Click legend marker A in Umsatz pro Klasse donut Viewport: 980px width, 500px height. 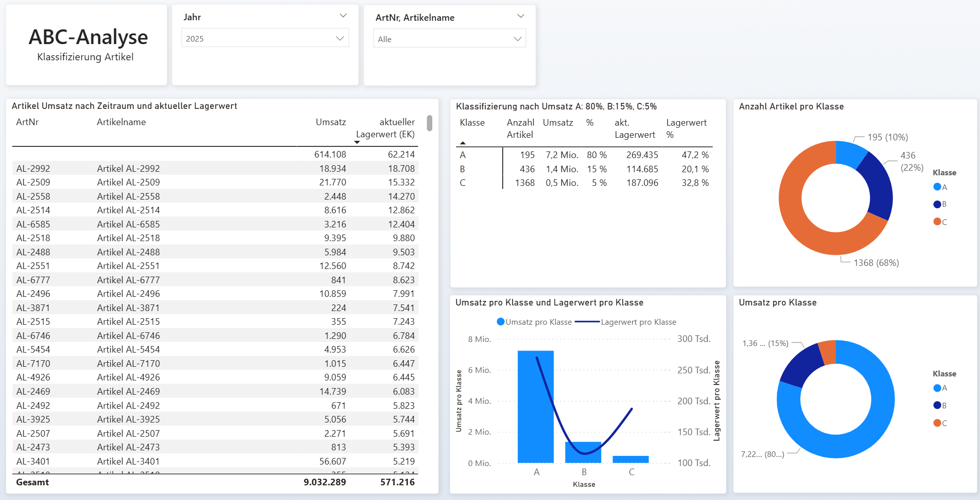coord(937,388)
